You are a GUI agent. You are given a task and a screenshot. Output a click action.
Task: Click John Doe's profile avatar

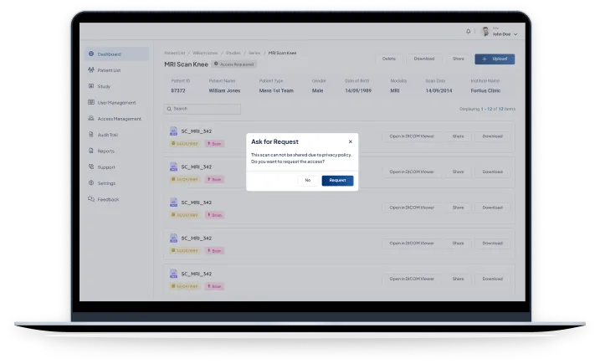pos(485,32)
